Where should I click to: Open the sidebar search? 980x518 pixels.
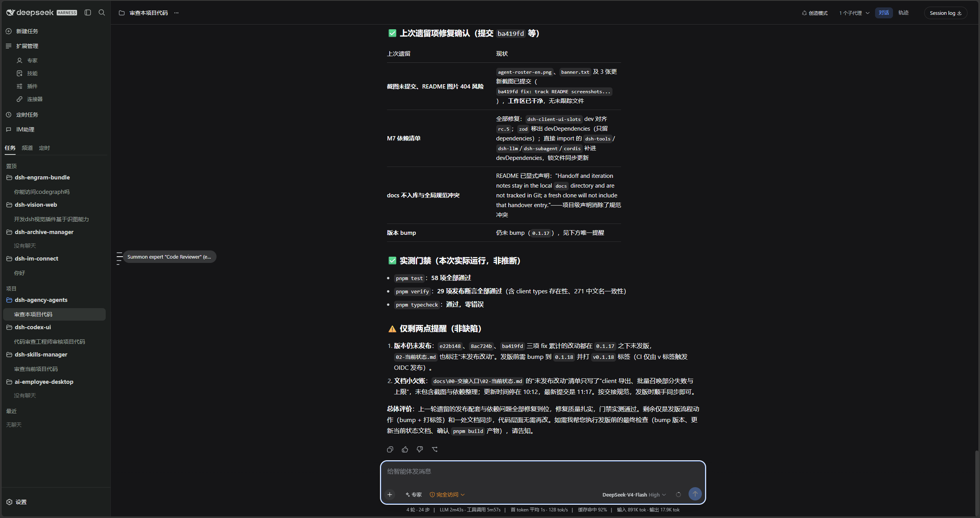(102, 12)
